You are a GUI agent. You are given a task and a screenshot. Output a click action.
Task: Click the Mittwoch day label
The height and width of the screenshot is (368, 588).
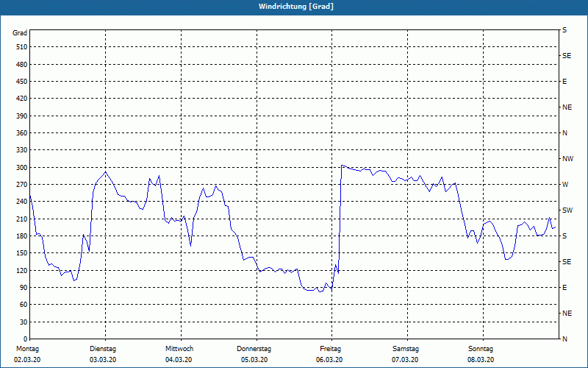coord(179,349)
